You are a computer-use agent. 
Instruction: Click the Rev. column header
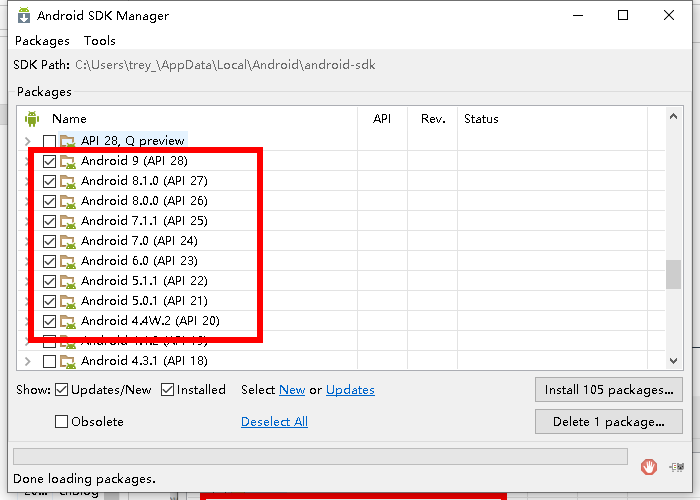[x=433, y=119]
